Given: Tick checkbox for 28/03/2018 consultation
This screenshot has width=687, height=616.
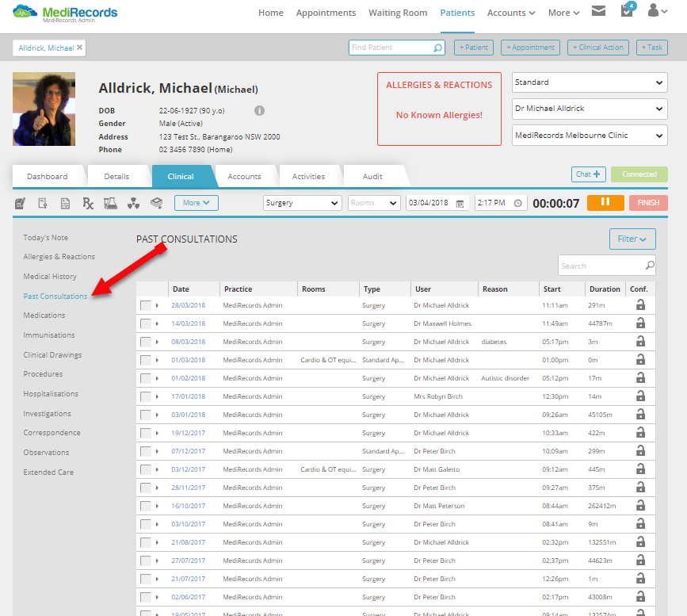Looking at the screenshot, I should [146, 305].
